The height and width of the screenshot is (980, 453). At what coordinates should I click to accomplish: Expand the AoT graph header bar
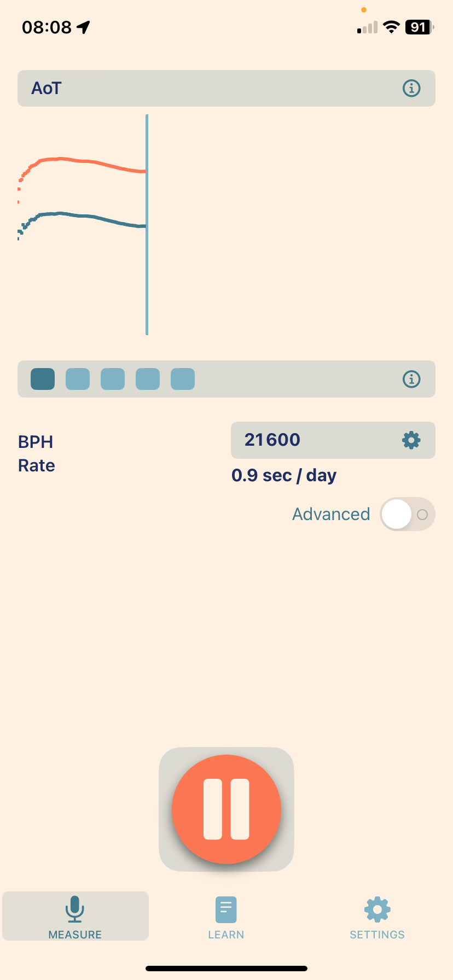click(x=208, y=88)
